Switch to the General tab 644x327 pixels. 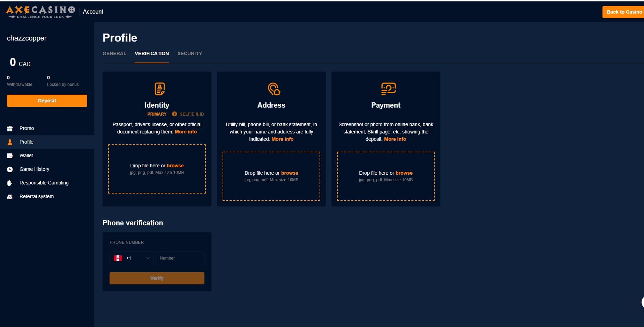pyautogui.click(x=114, y=53)
